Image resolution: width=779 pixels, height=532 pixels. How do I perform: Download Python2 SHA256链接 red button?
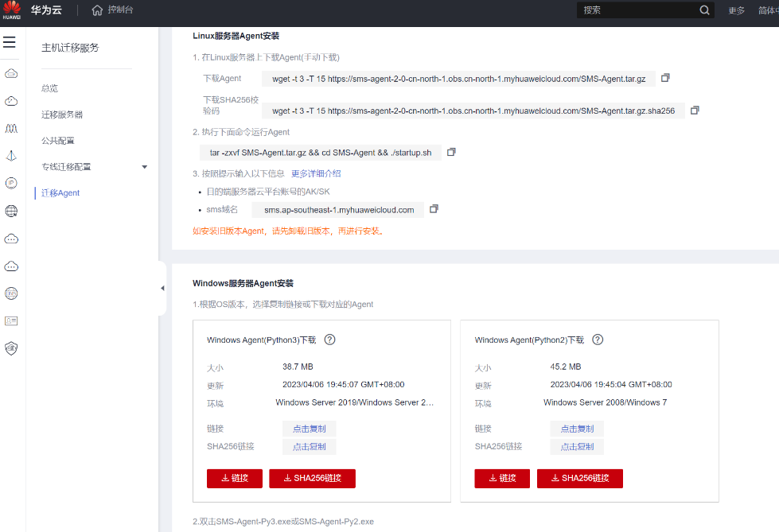point(580,479)
